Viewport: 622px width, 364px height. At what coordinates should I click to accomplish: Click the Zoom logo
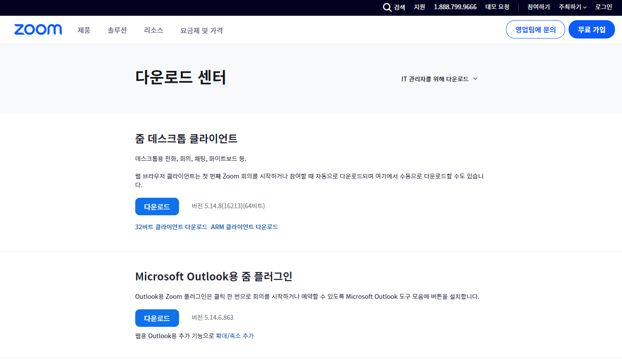click(38, 29)
